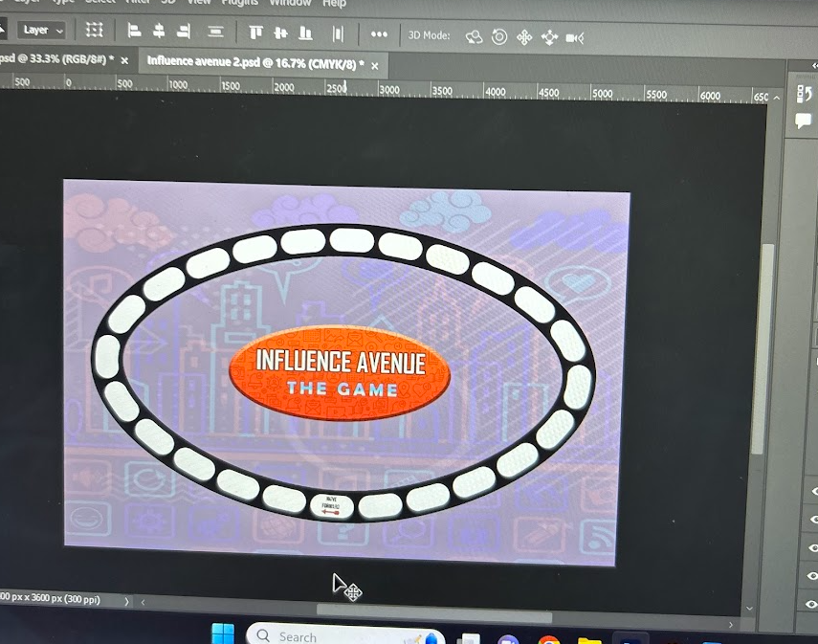
Task: Click Align Horizontal Centers icon
Action: [159, 32]
